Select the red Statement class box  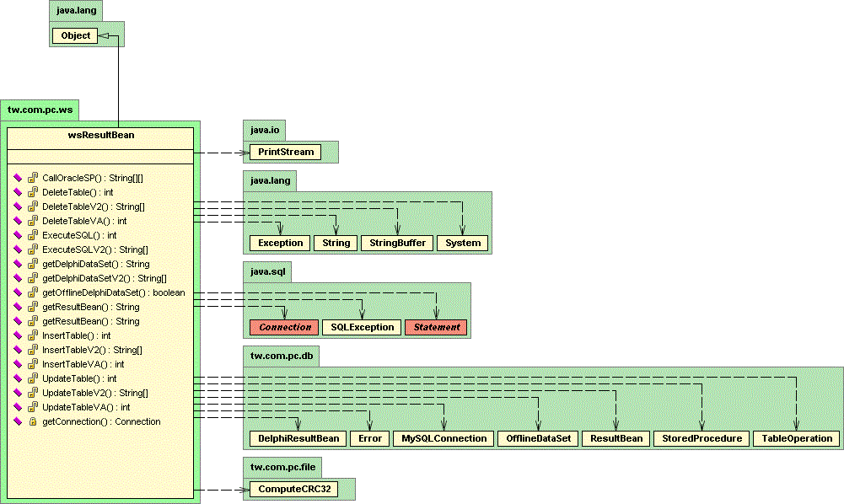(436, 327)
